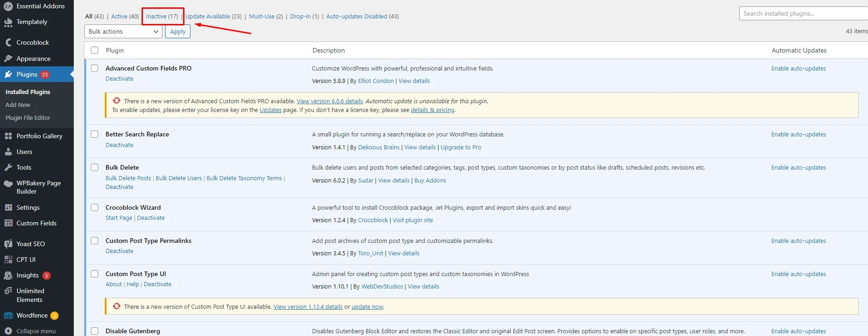Filter by Auto-updates Disabled (43)

coord(363,16)
